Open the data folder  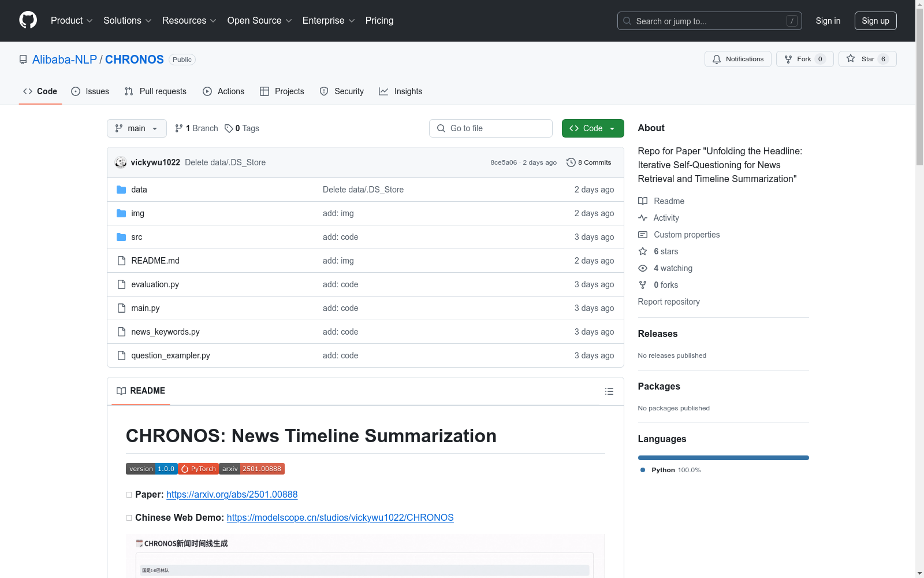[x=139, y=190]
